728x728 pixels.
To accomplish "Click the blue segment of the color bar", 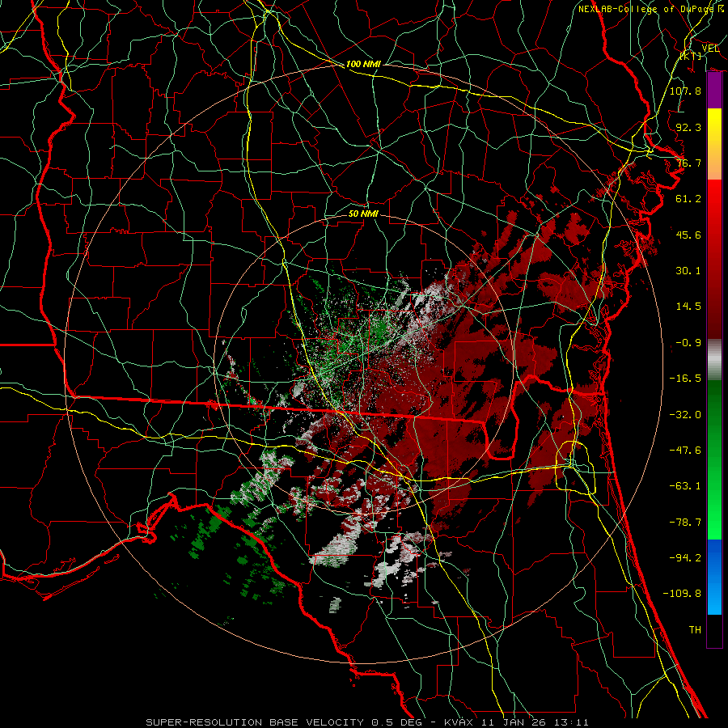I will (714, 577).
